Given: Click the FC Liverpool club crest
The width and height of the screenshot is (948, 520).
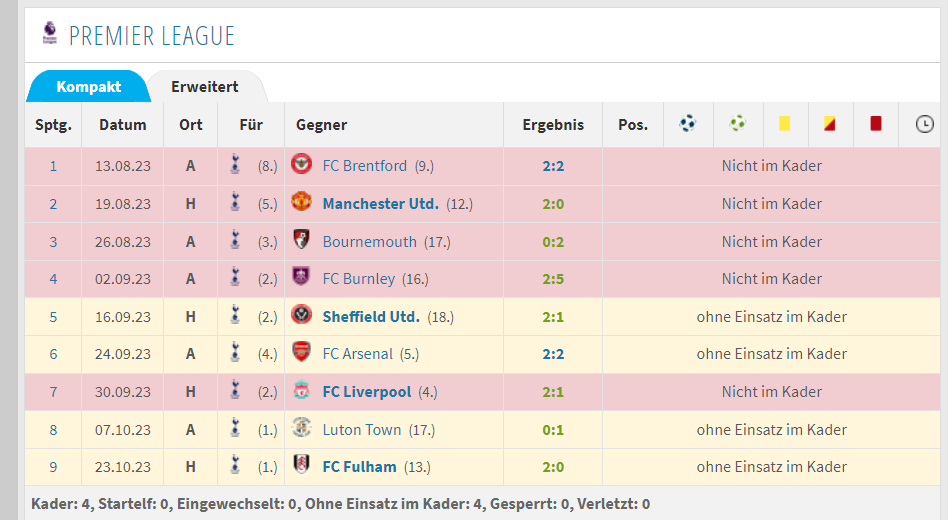Looking at the screenshot, I should pyautogui.click(x=301, y=391).
